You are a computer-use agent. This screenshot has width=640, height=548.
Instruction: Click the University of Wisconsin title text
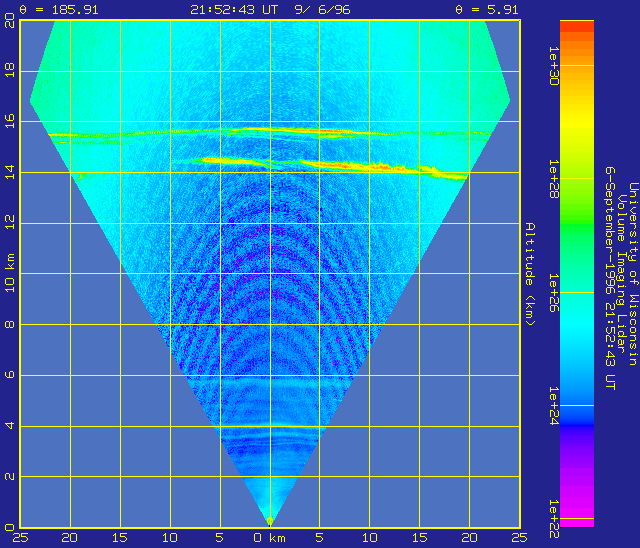tap(633, 274)
